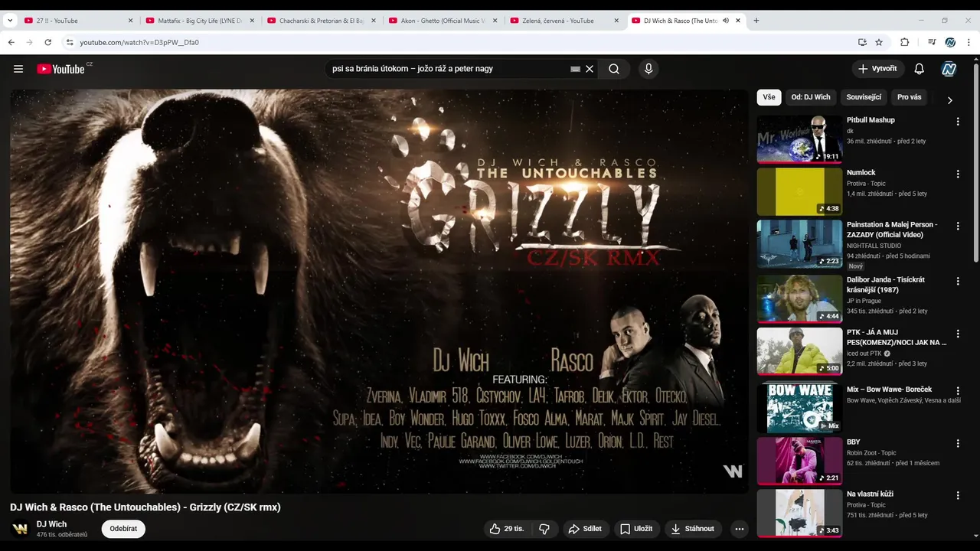Open DJ Wich channel name link
Viewport: 980px width, 551px height.
[51, 524]
